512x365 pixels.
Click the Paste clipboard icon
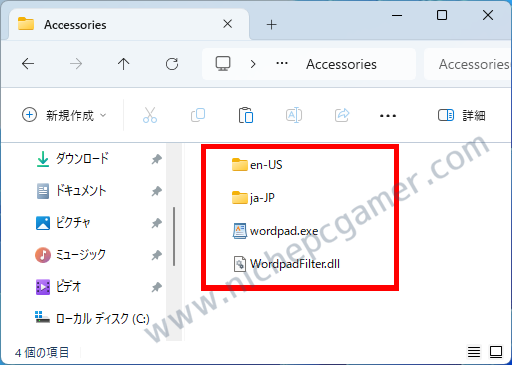(246, 115)
